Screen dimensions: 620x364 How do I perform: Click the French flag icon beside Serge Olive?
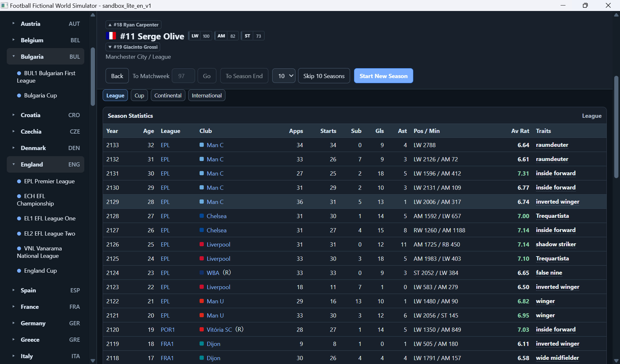click(111, 36)
